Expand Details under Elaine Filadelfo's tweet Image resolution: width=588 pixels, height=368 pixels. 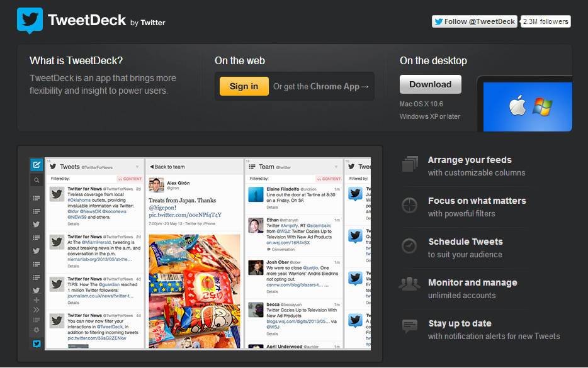(x=272, y=207)
